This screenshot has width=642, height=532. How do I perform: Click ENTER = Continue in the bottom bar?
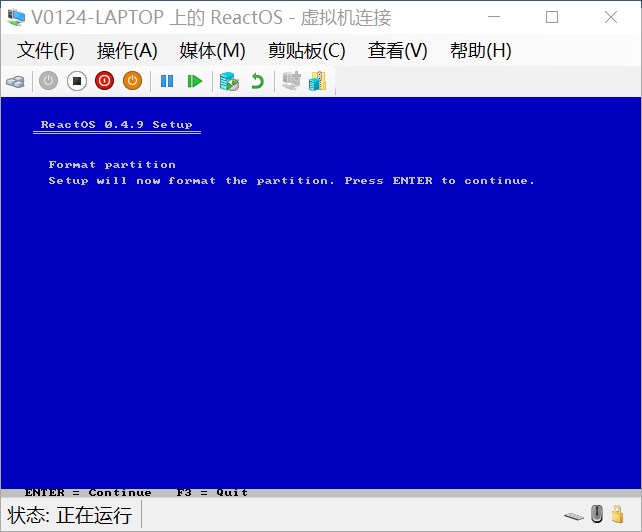[x=88, y=493]
